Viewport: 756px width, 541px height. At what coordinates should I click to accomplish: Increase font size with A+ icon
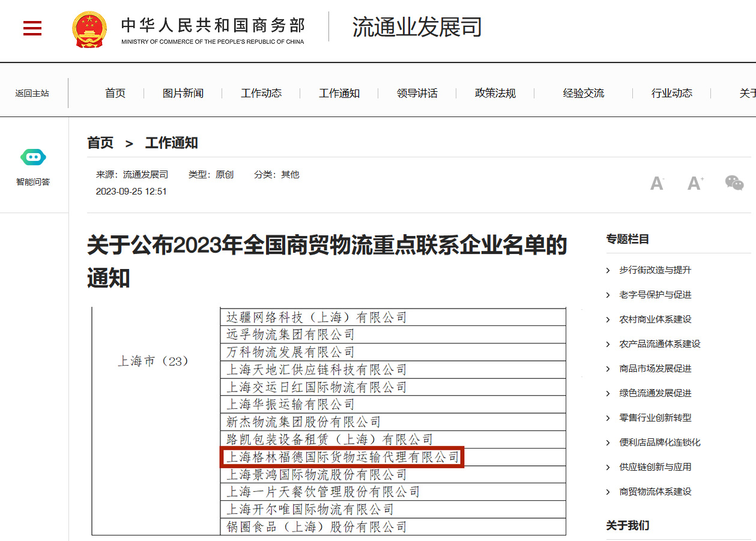[x=695, y=183]
